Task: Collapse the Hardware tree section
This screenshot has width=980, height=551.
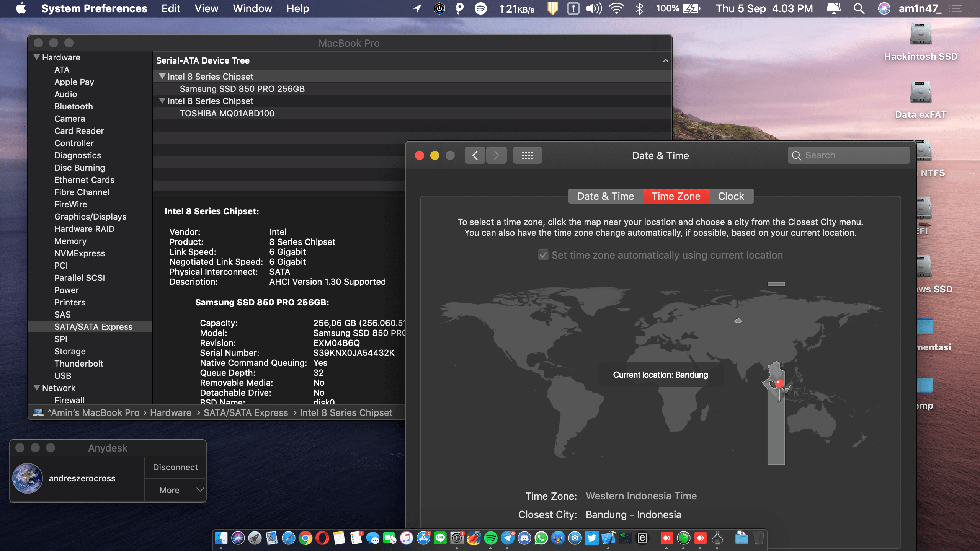Action: (x=37, y=57)
